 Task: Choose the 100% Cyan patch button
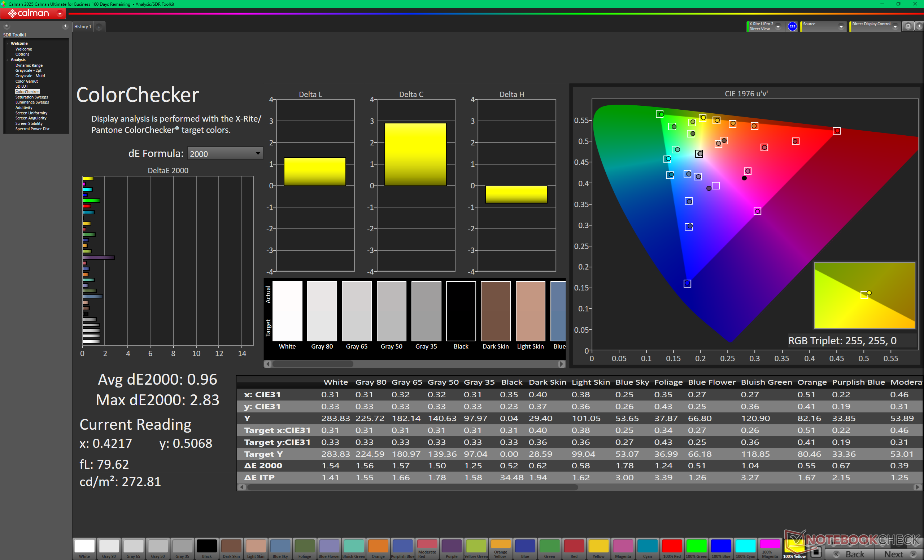(x=745, y=548)
